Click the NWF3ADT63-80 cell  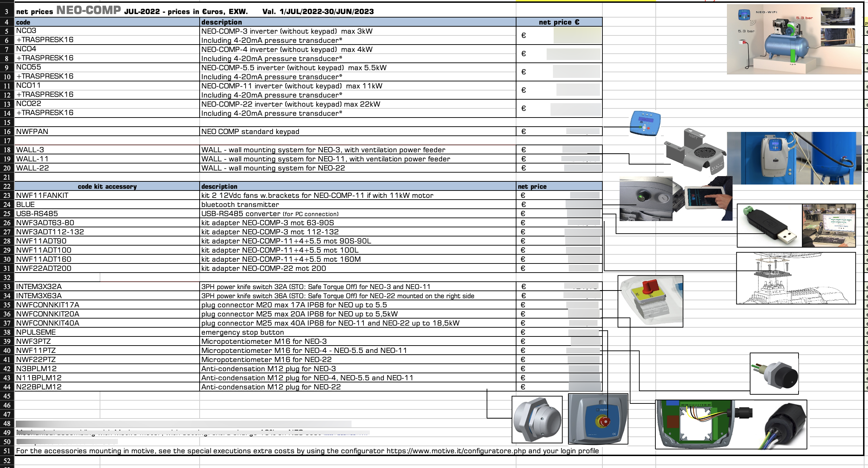[x=107, y=223]
